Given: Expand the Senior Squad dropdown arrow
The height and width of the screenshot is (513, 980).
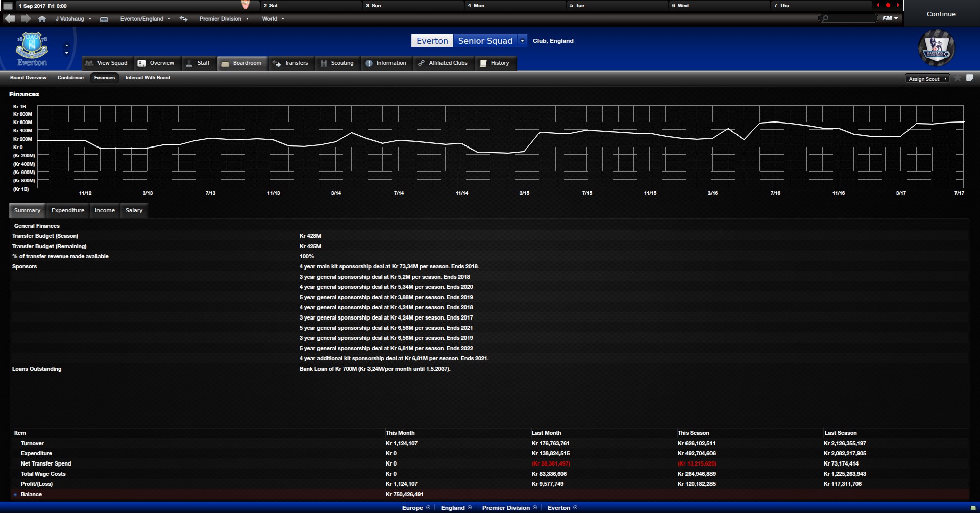Looking at the screenshot, I should [x=522, y=41].
